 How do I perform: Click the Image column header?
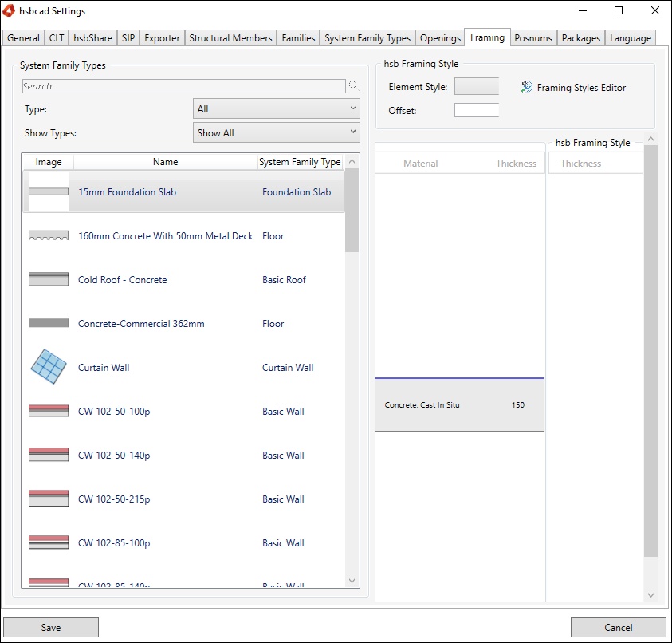[x=49, y=162]
